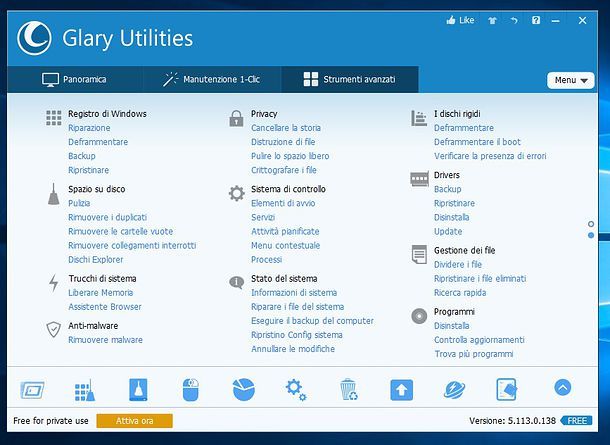Open the planet browser assistant icon
Screen dimensions: 610x445
pos(454,390)
